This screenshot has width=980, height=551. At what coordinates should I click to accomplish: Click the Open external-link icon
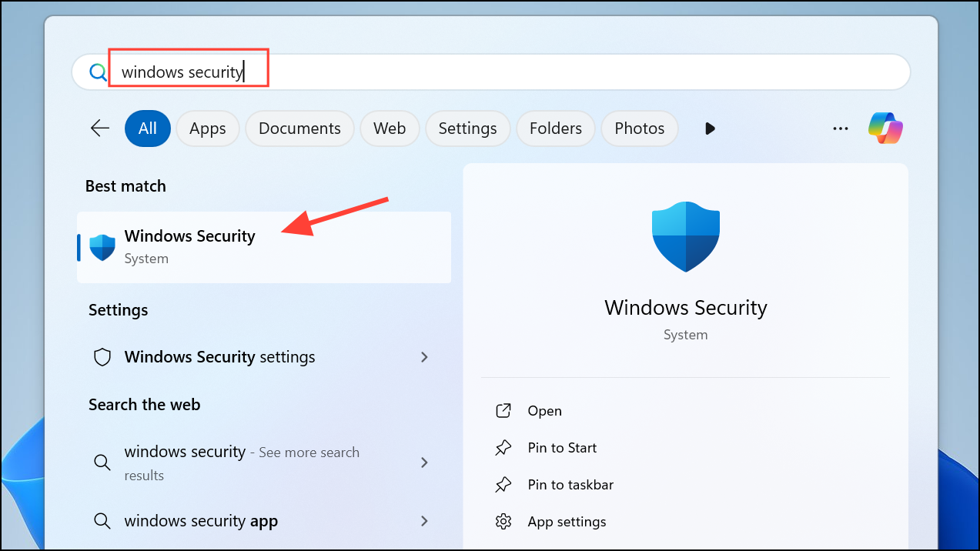[503, 411]
